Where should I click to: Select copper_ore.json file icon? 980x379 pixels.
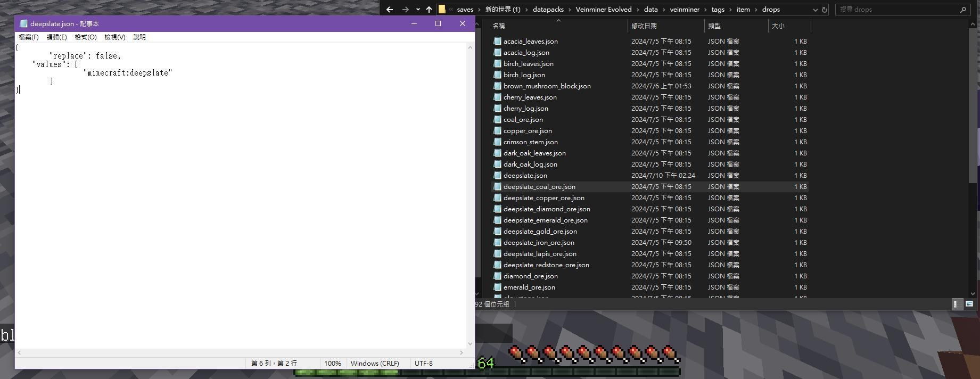tap(497, 130)
